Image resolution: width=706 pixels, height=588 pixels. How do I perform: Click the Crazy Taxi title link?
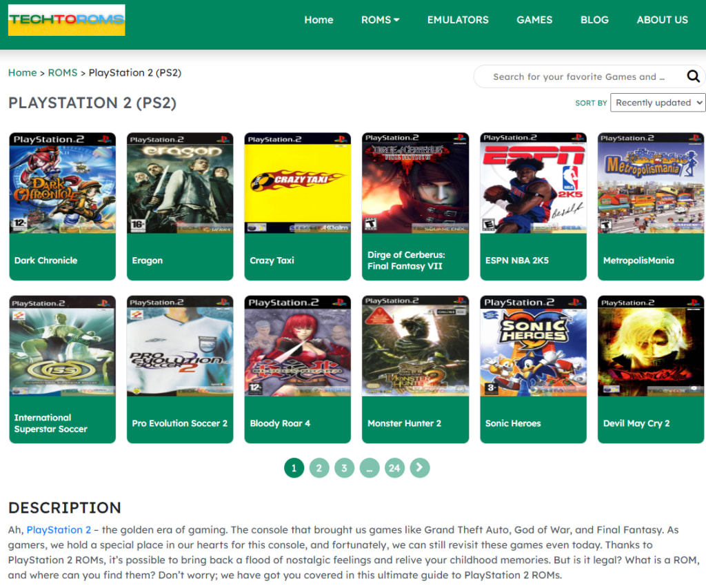click(272, 261)
